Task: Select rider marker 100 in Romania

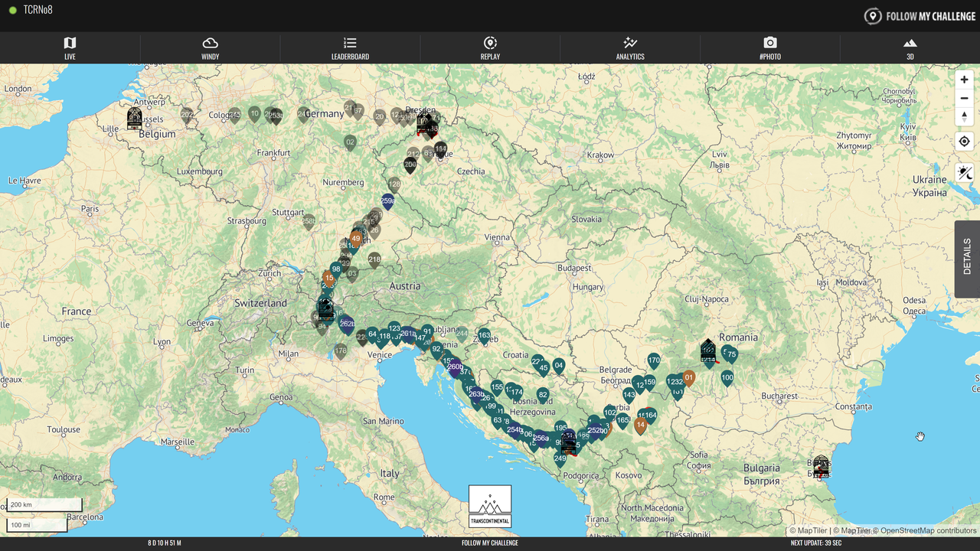Action: (x=727, y=378)
